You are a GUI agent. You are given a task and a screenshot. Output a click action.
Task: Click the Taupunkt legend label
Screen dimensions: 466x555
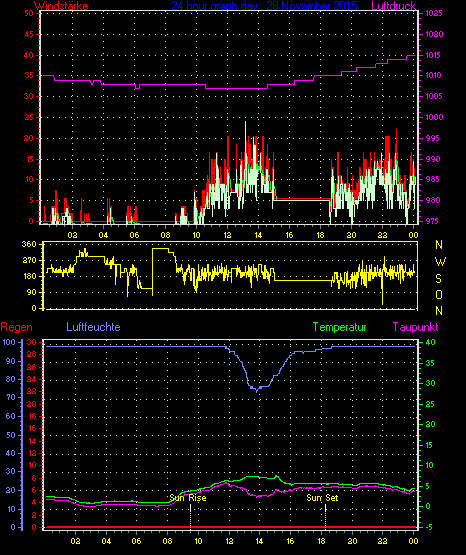415,327
